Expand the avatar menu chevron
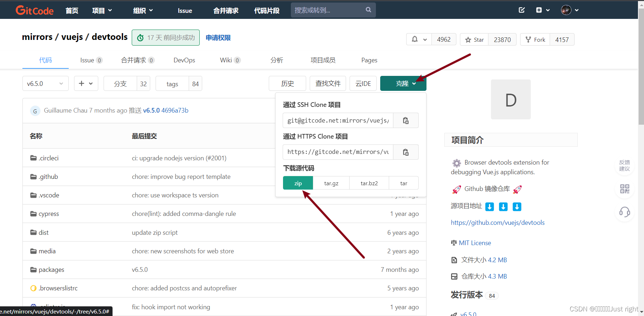Image resolution: width=644 pixels, height=316 pixels. pyautogui.click(x=577, y=10)
